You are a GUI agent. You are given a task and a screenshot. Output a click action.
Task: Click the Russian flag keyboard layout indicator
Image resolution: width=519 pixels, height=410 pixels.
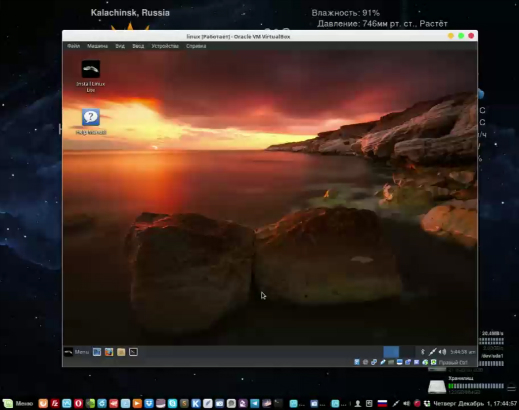click(382, 404)
